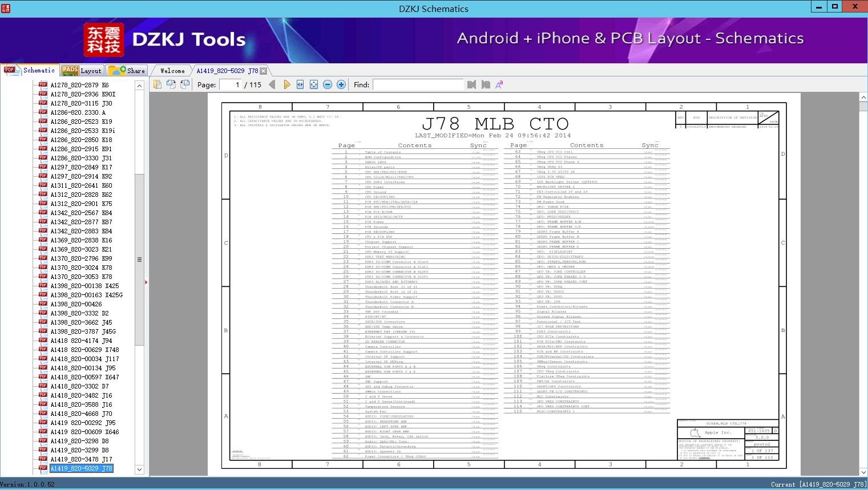Switch to the Schematic tab
This screenshot has width=868, height=490.
pyautogui.click(x=30, y=70)
